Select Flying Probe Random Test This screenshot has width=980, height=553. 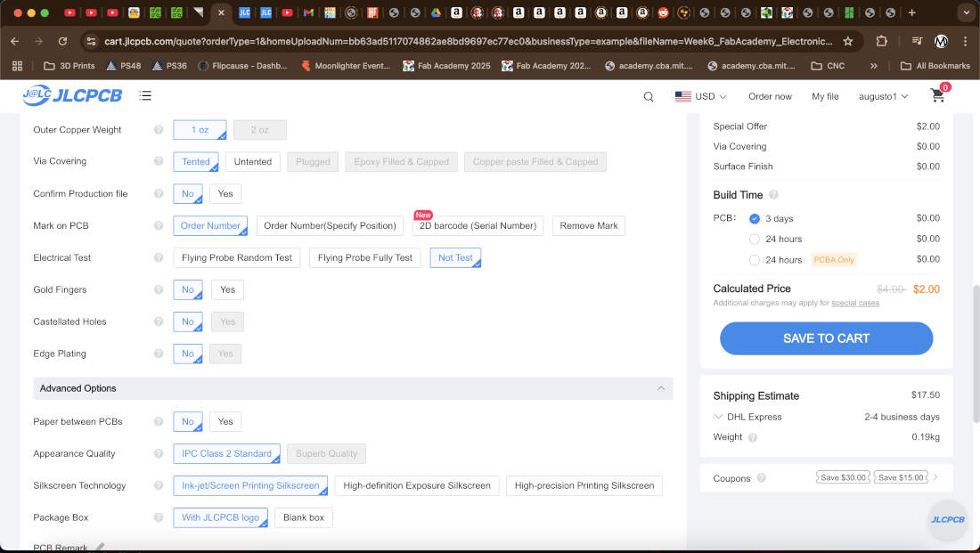[237, 257]
